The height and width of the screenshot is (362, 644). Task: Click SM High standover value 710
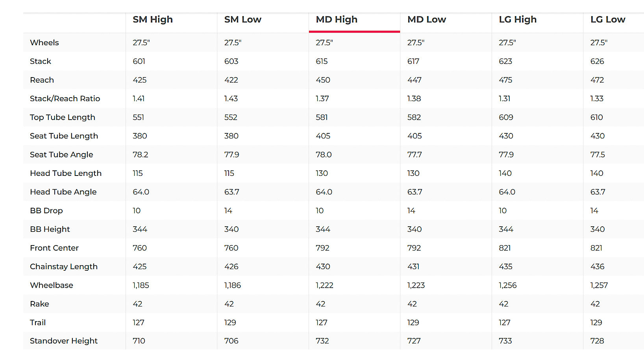point(139,341)
